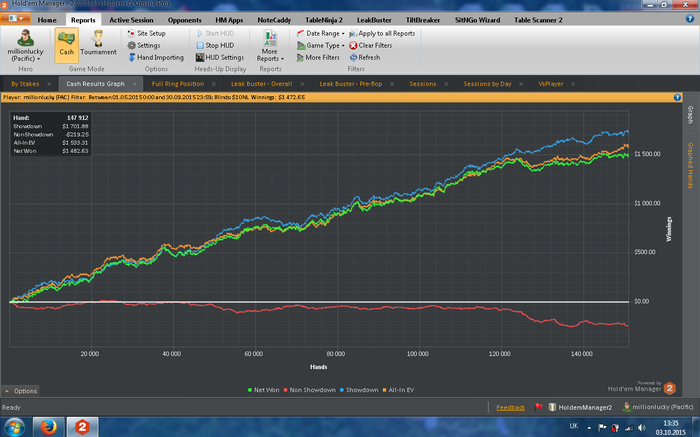Open the NoteCaddy tab
The width and height of the screenshot is (700, 437).
pos(274,20)
